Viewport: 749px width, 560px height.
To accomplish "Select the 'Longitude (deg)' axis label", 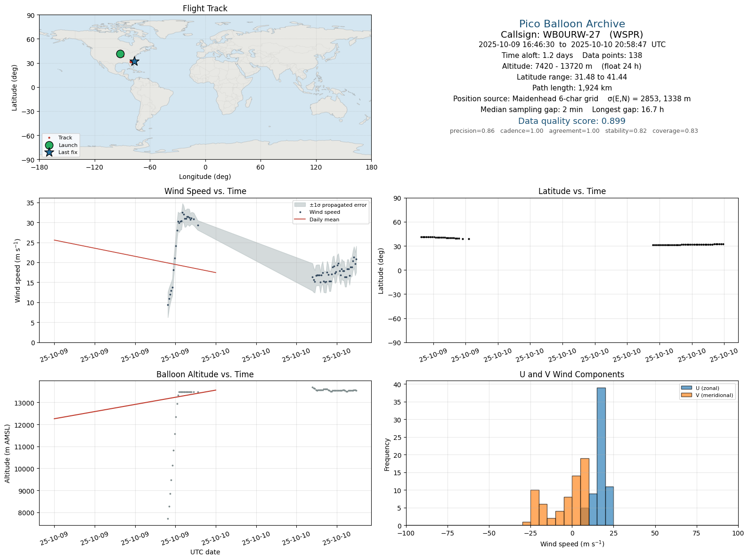I will [205, 177].
